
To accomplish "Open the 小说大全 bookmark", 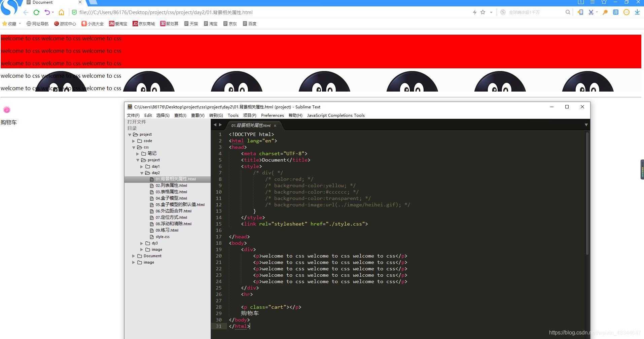I will [x=93, y=24].
